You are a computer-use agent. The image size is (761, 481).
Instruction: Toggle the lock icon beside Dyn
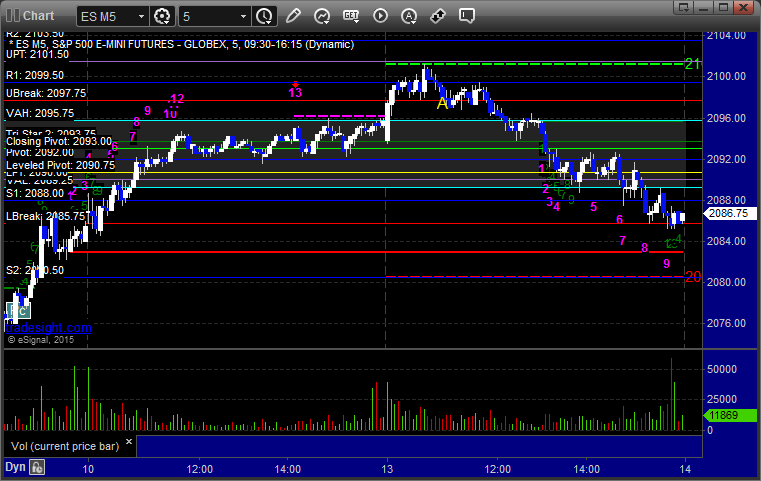point(37,467)
